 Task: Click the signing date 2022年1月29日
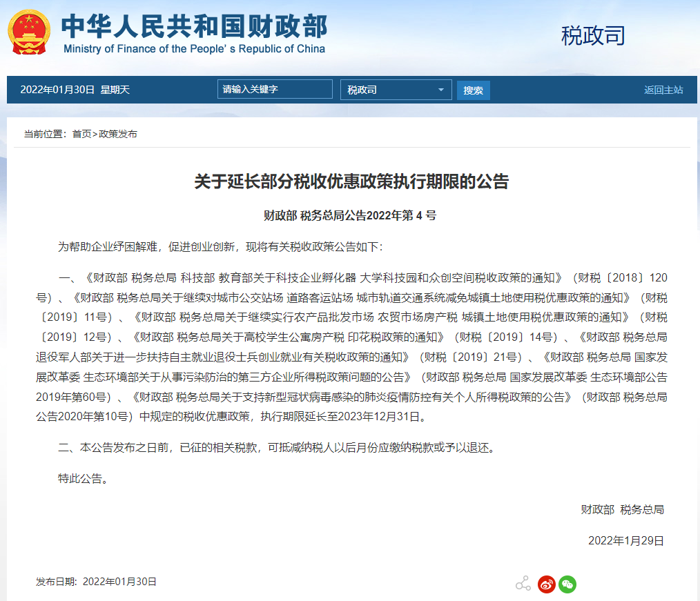[x=625, y=540]
